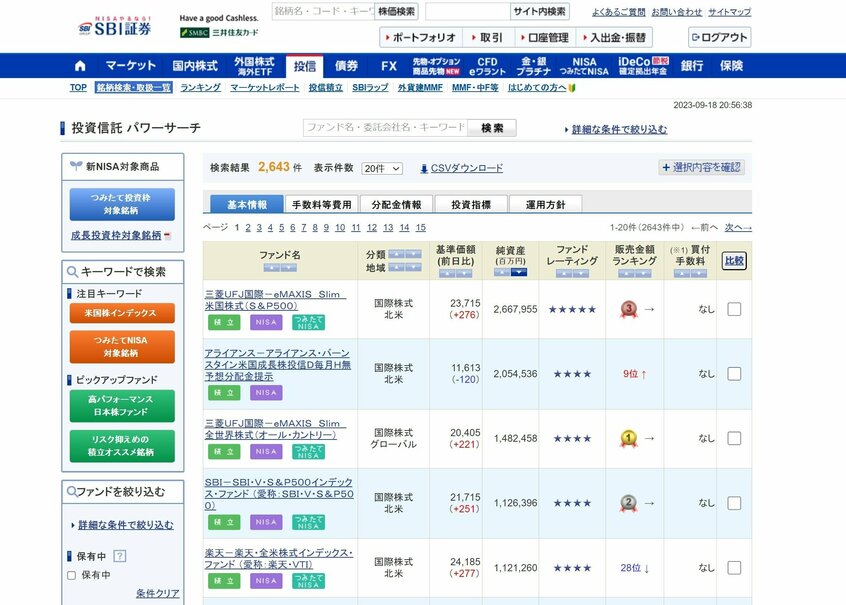Open the 口座管理 menu
Screen dimensions: 846x605
[x=544, y=37]
